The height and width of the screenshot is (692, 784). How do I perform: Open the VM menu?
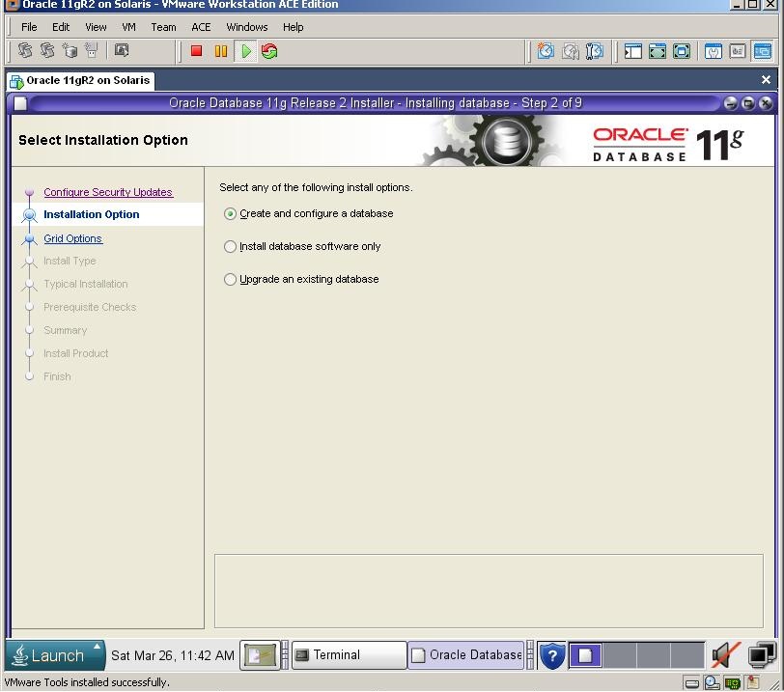(x=128, y=27)
